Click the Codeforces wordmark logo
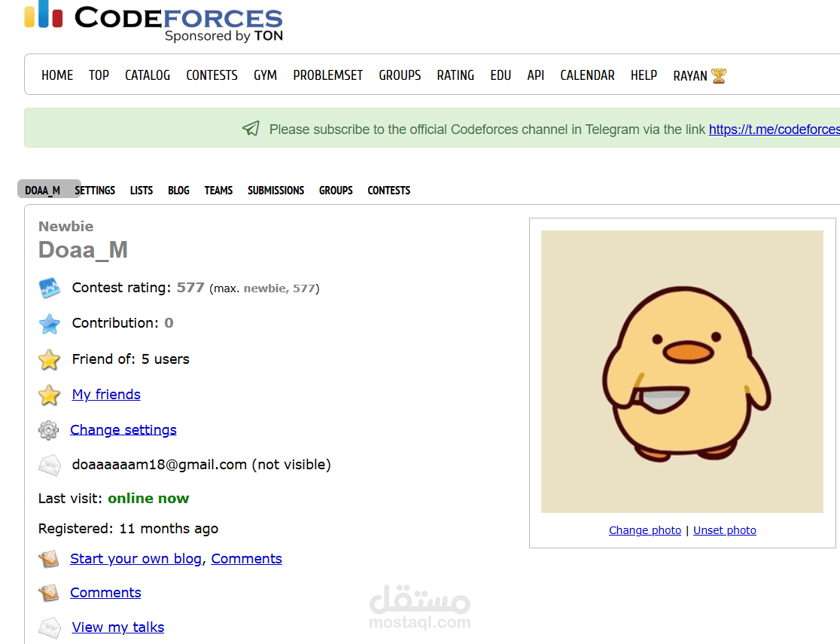 [178, 17]
